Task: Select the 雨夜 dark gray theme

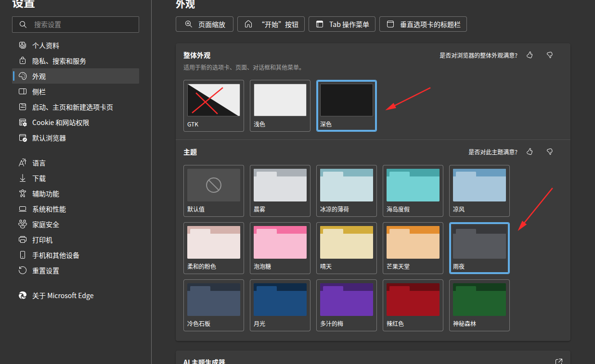Action: pos(479,248)
